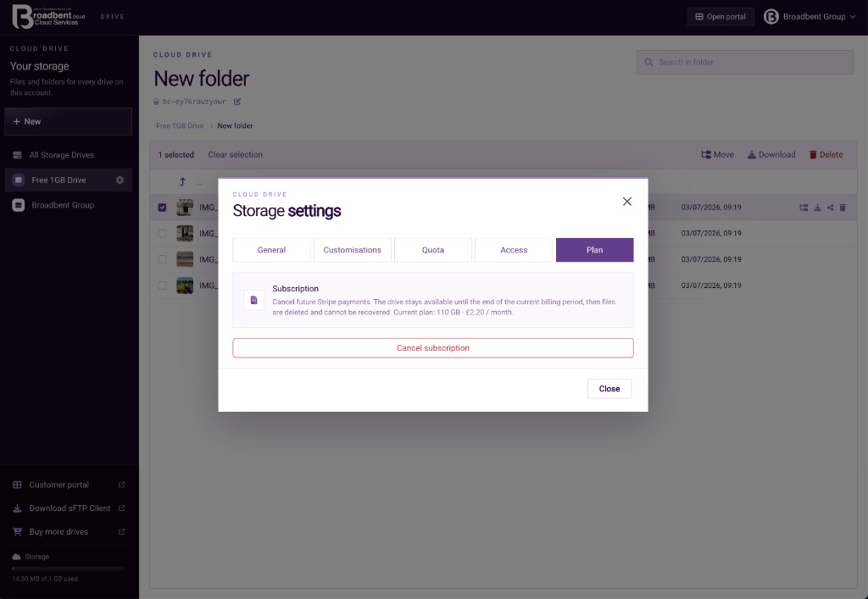Open the green landscape image thumbnail
Viewport: 868px width, 599px height.
click(x=185, y=286)
